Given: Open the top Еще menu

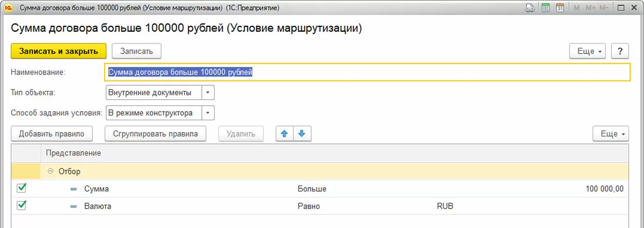Looking at the screenshot, I should click(x=589, y=51).
